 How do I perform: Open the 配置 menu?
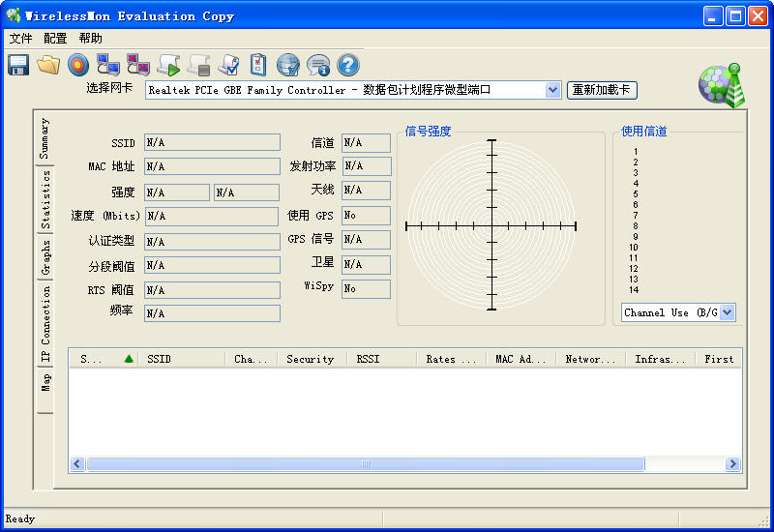(x=55, y=39)
